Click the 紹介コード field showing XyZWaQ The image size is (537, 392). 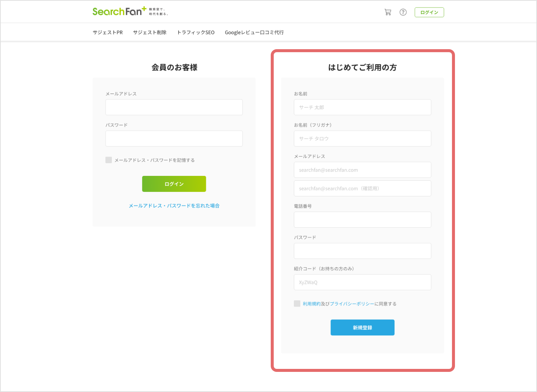[x=362, y=282]
